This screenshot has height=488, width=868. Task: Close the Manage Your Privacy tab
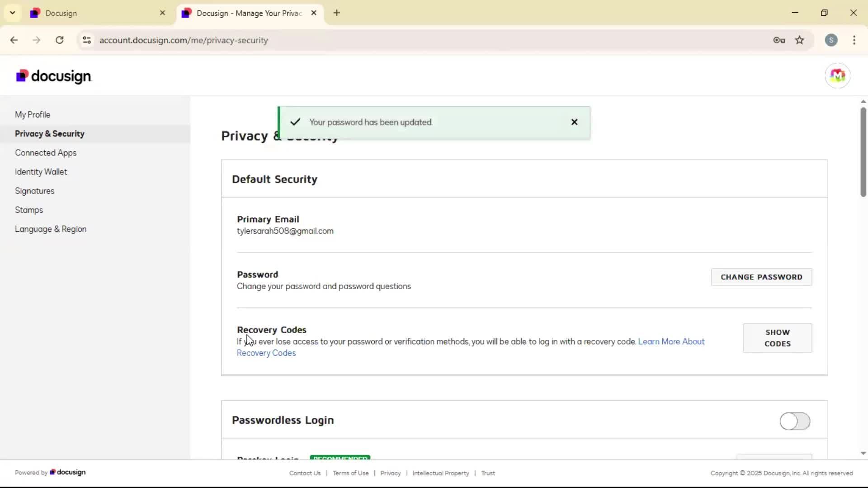coord(314,13)
